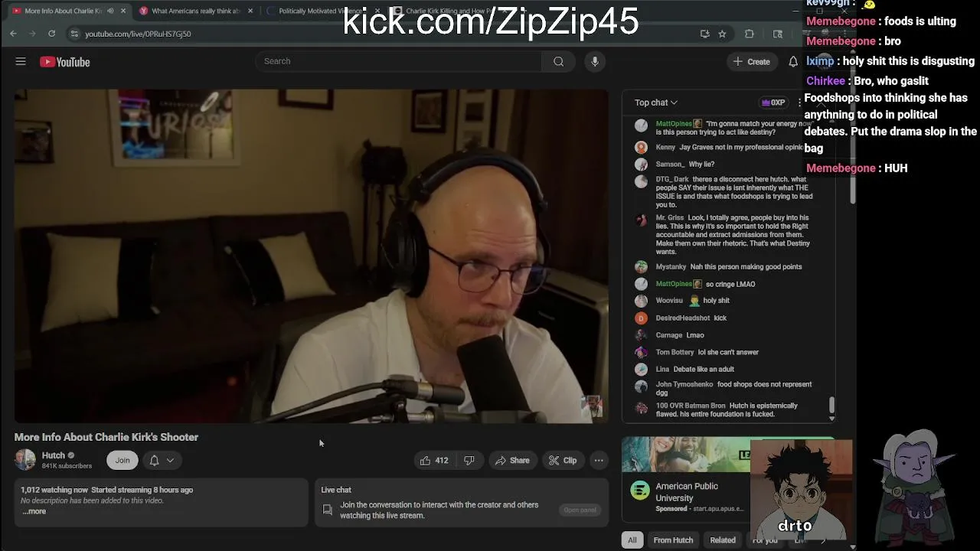Bookmark this page with star icon
The width and height of the screenshot is (980, 551).
(722, 34)
